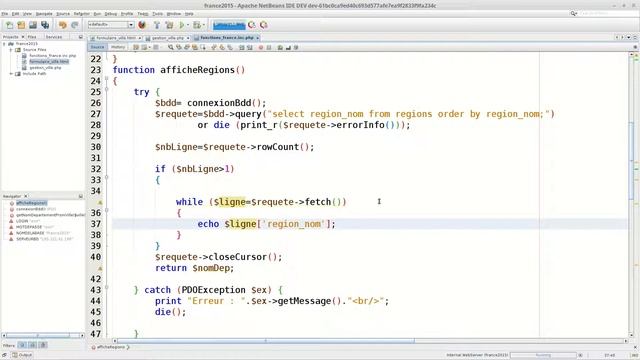Open the project configuration combo box
The height and width of the screenshot is (360, 640).
111,25
